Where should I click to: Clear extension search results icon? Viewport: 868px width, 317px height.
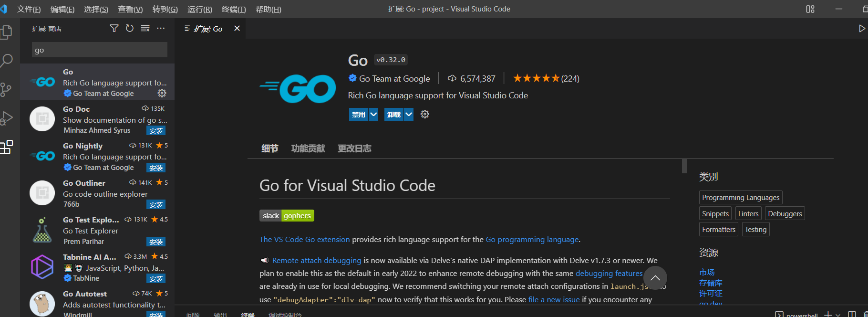click(x=145, y=29)
